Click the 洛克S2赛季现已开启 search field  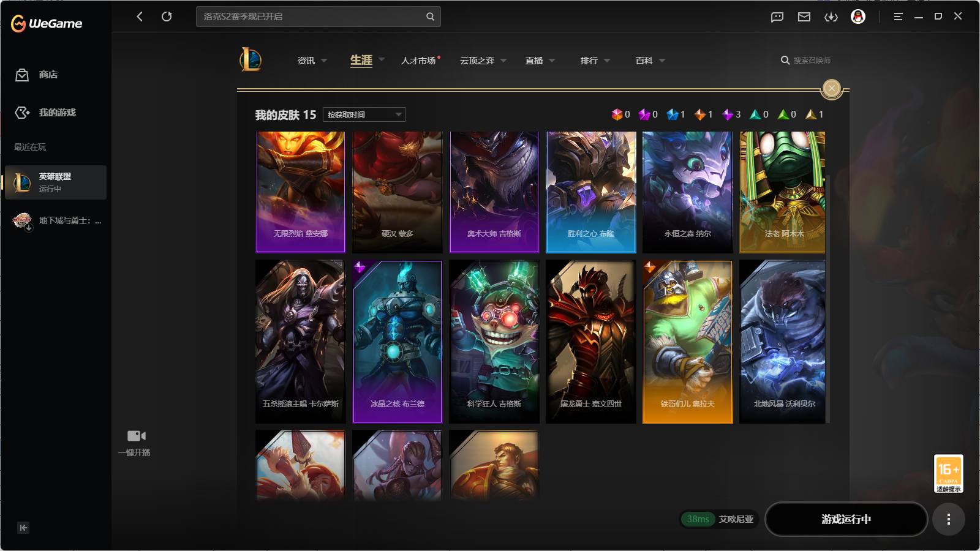318,17
